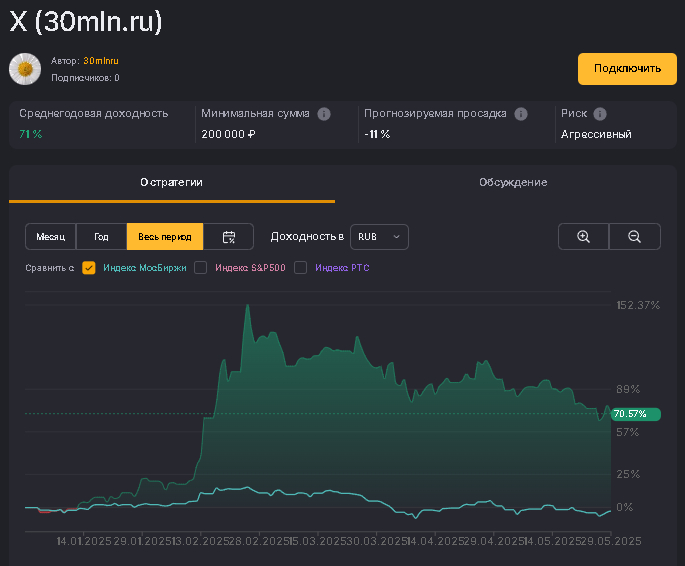
Task: Select the Год period button
Action: (101, 237)
